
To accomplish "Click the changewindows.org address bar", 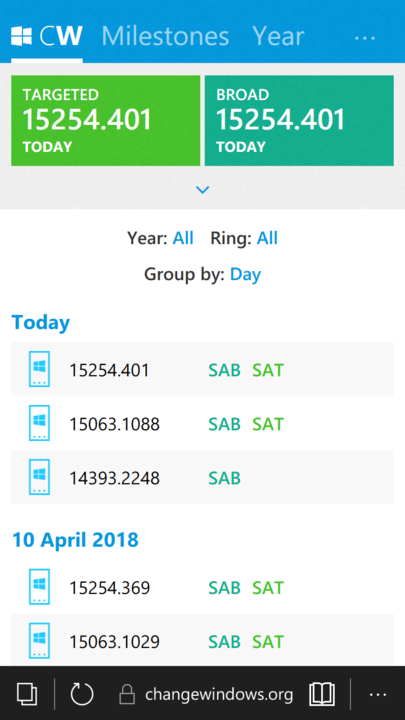I will (206, 694).
